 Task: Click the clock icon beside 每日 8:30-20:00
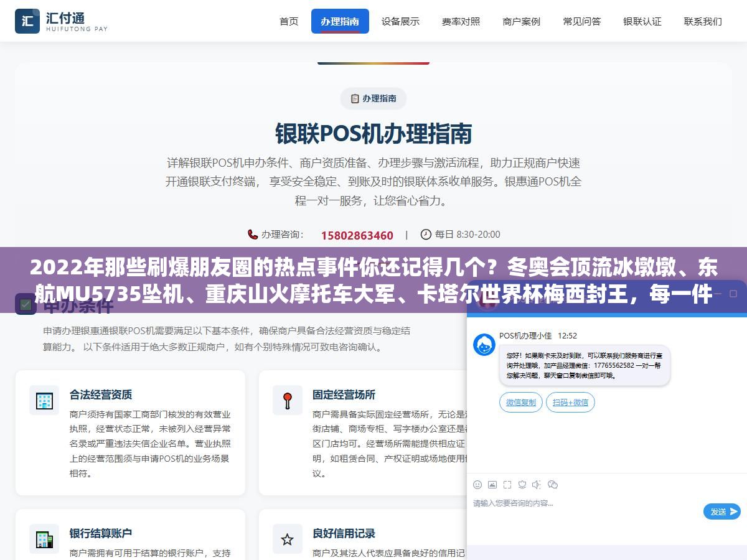tap(426, 235)
